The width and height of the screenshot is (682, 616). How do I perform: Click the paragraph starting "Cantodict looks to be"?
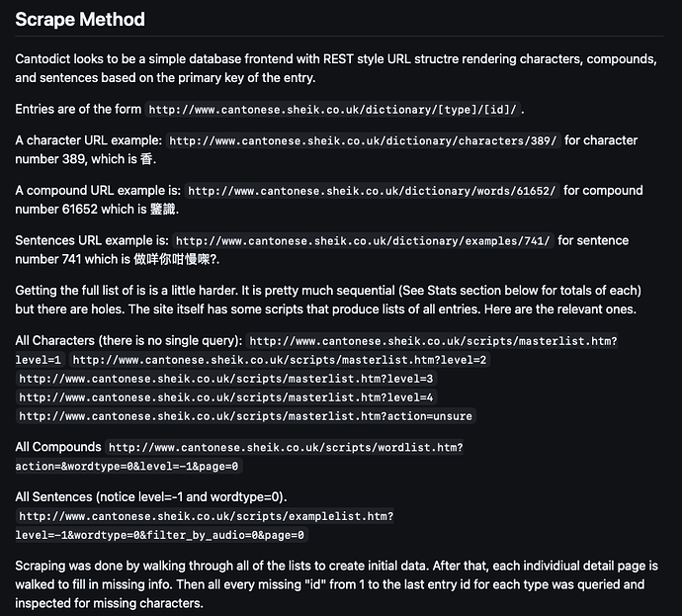(326, 68)
